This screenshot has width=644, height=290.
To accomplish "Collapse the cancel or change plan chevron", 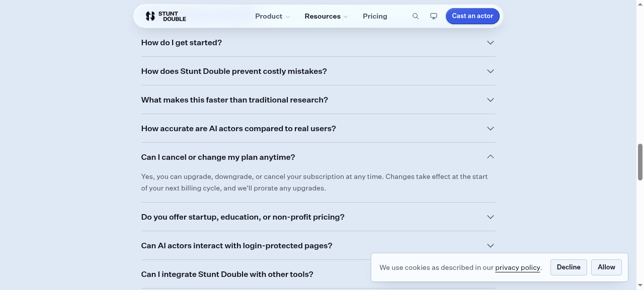I will (x=491, y=157).
